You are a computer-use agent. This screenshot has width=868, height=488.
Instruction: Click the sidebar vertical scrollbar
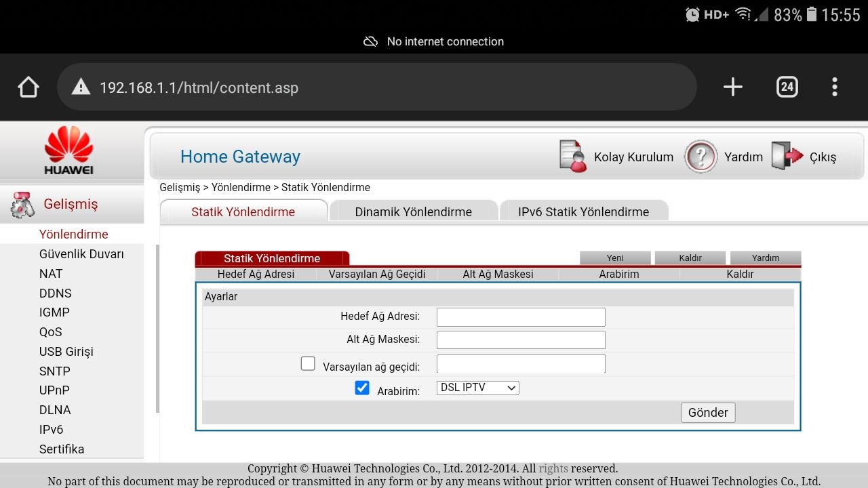pyautogui.click(x=157, y=329)
